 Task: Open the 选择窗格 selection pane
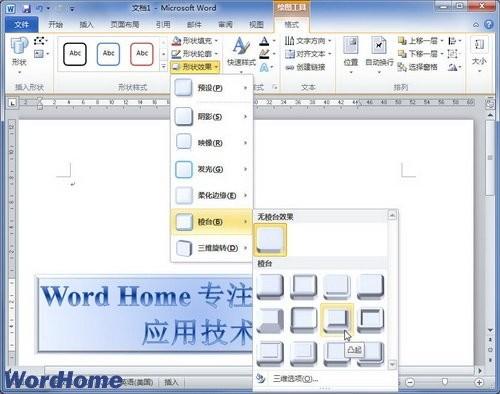418,67
